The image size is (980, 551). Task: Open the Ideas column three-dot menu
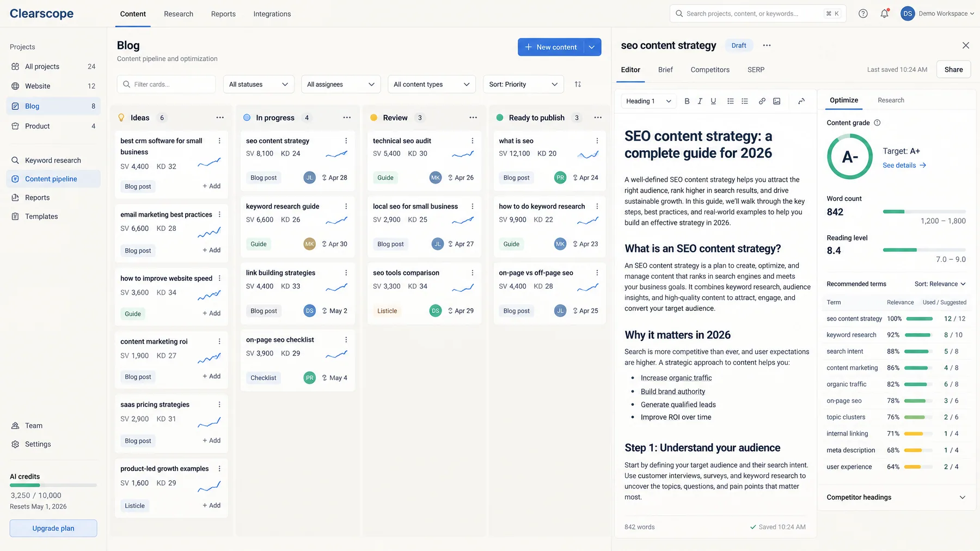[x=220, y=118]
